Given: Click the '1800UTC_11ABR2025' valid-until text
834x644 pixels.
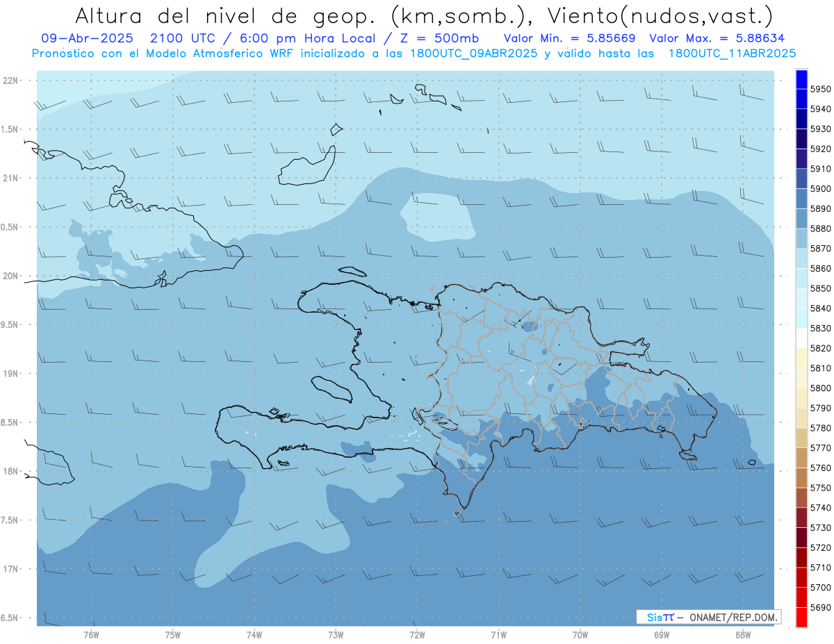Looking at the screenshot, I should pyautogui.click(x=732, y=53).
